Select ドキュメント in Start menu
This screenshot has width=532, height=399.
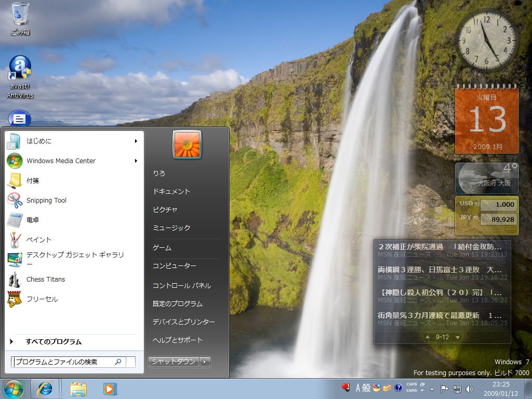171,192
